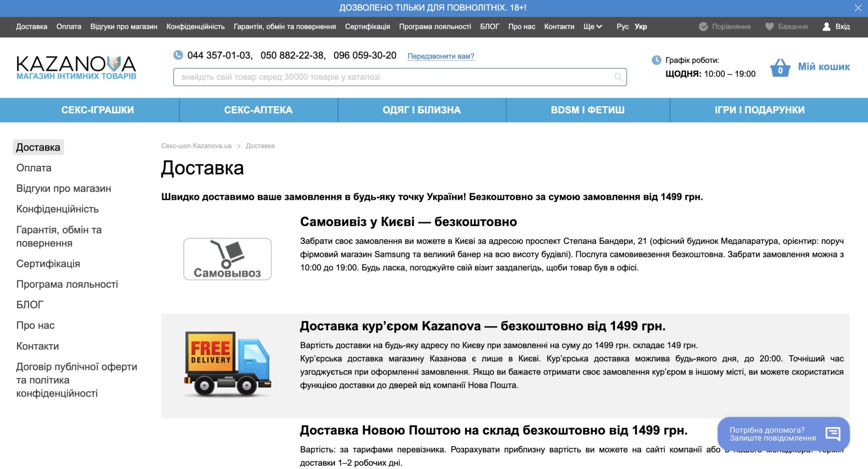Click the Вхід user icon

coord(826,27)
